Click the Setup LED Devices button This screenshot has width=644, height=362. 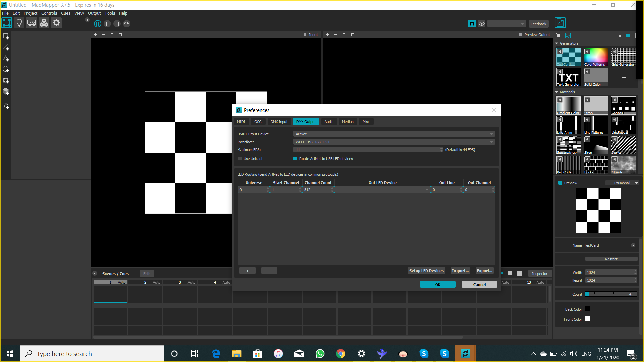click(x=426, y=270)
